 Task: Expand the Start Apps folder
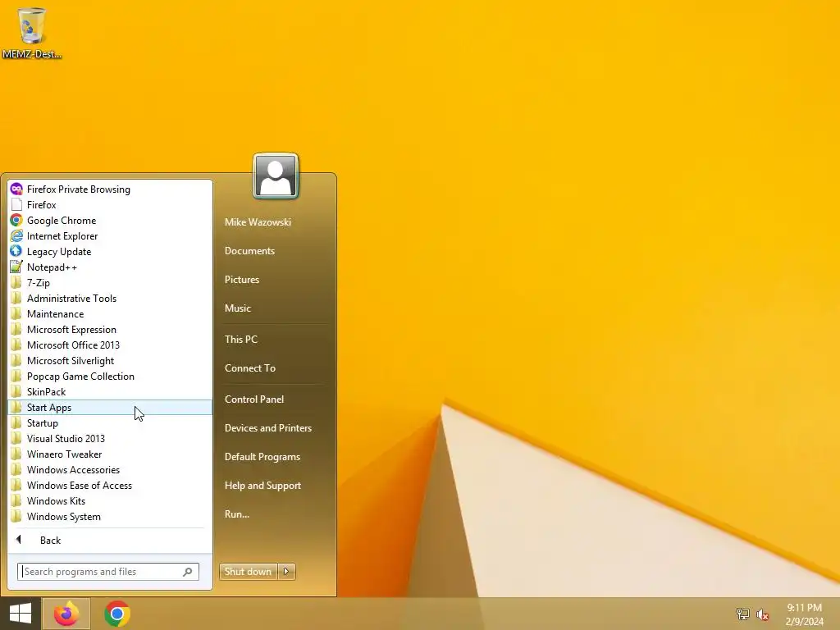coord(110,407)
